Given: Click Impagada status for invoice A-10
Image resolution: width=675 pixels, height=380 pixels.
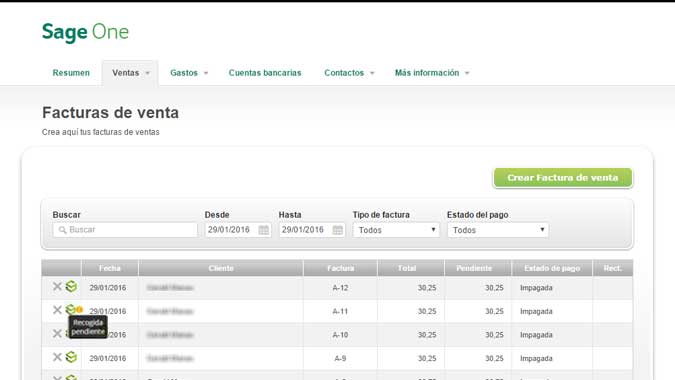Looking at the screenshot, I should point(536,335).
